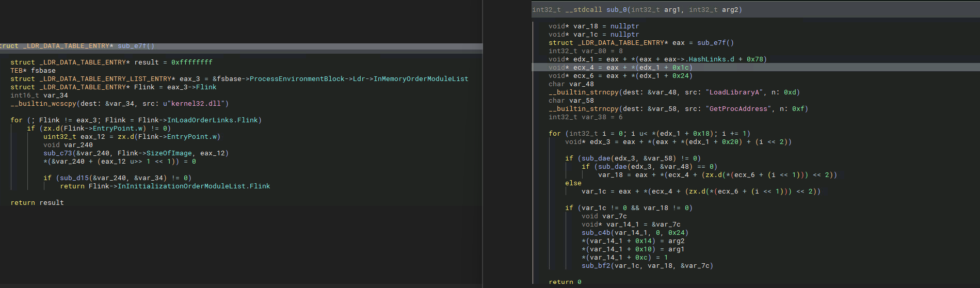Select the "LoadLibraryA" string

pos(734,92)
